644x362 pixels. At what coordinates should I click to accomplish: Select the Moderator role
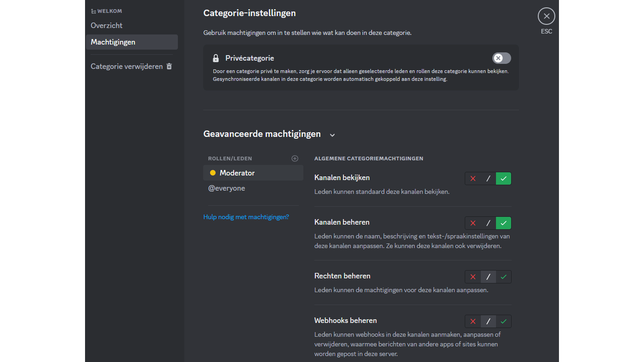(237, 173)
